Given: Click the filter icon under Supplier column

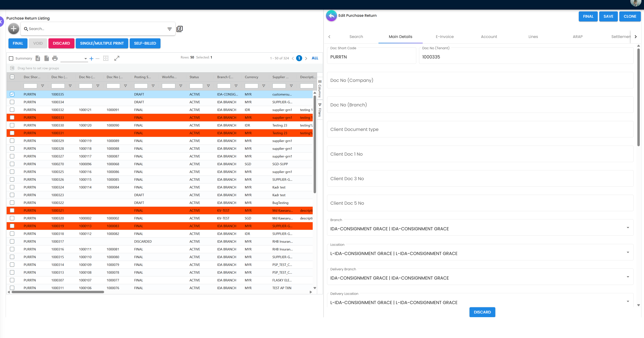Looking at the screenshot, I should 291,86.
